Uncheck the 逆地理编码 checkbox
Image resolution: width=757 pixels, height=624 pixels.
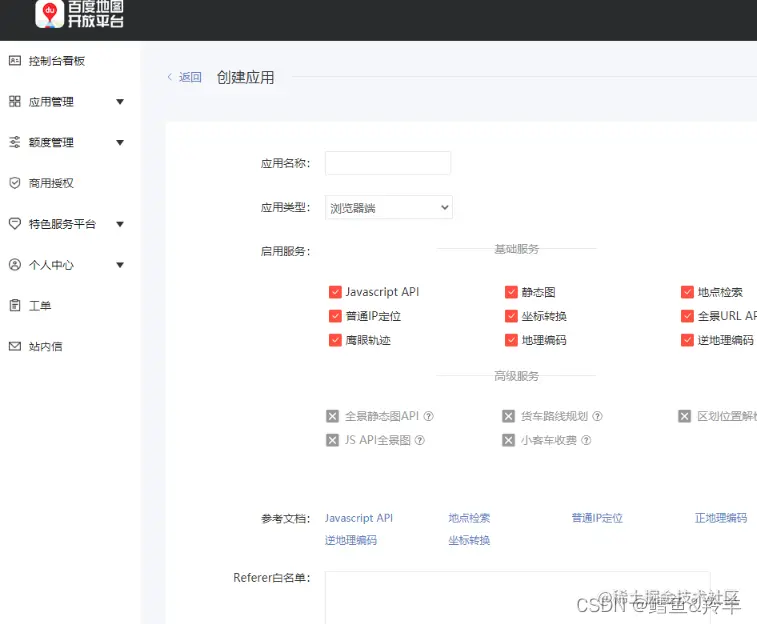coord(687,340)
